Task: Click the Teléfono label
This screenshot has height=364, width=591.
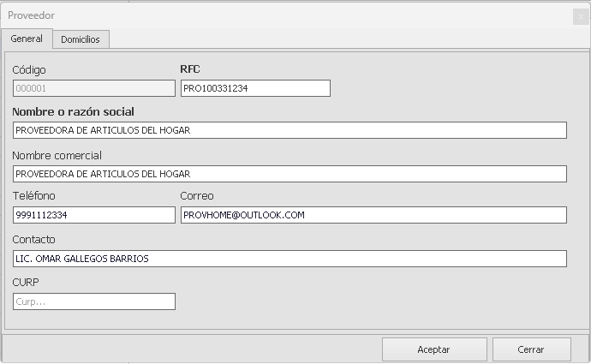Action: point(33,196)
